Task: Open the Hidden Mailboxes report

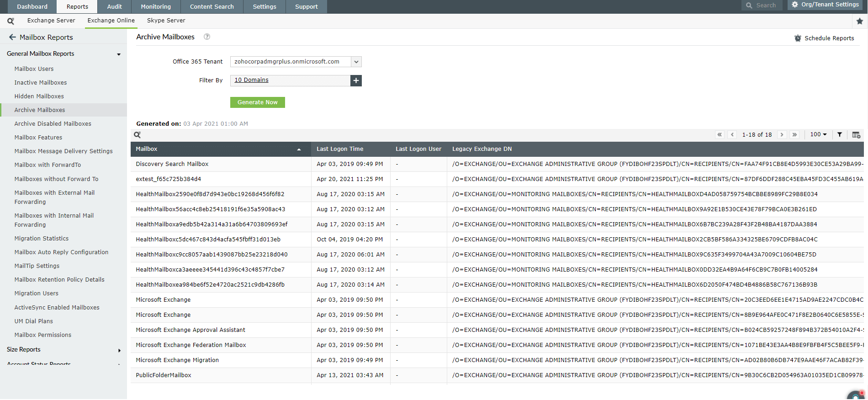Action: [x=39, y=96]
